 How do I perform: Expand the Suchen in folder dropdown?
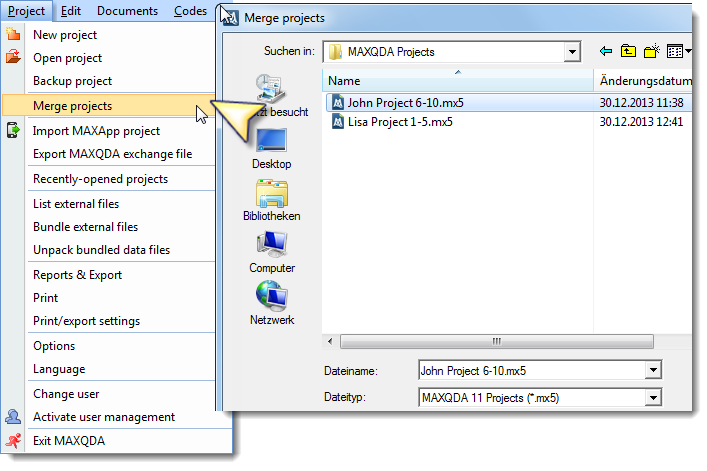(x=572, y=52)
